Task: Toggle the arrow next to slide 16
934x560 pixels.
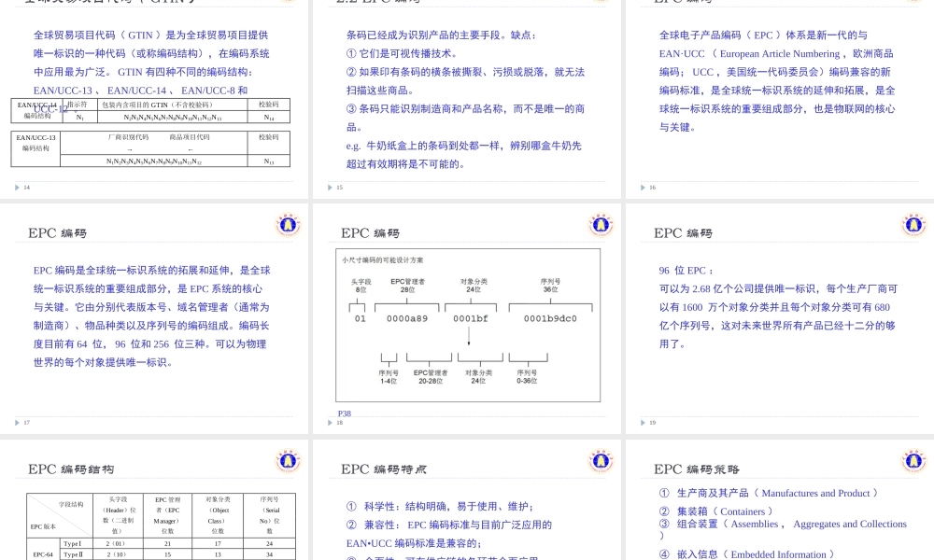Action: [x=641, y=187]
